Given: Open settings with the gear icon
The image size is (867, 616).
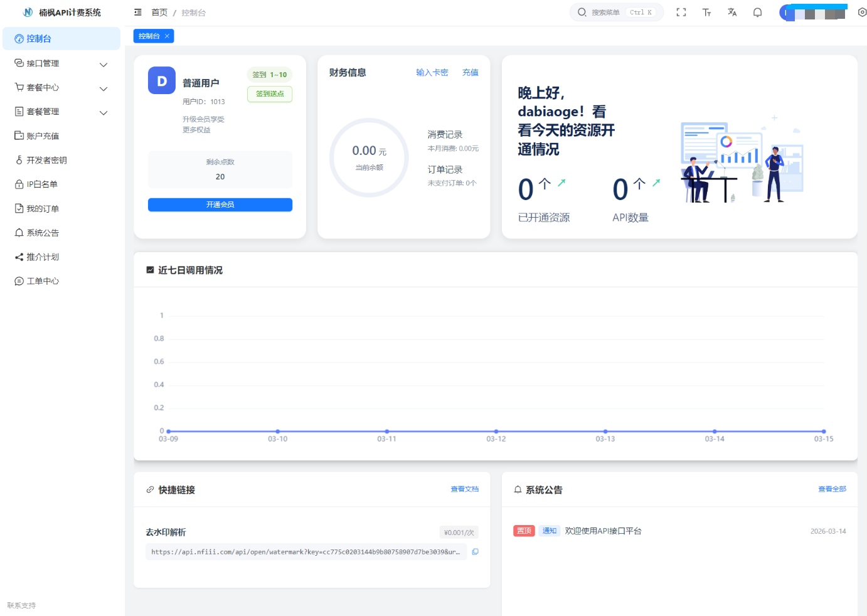Looking at the screenshot, I should (861, 12).
